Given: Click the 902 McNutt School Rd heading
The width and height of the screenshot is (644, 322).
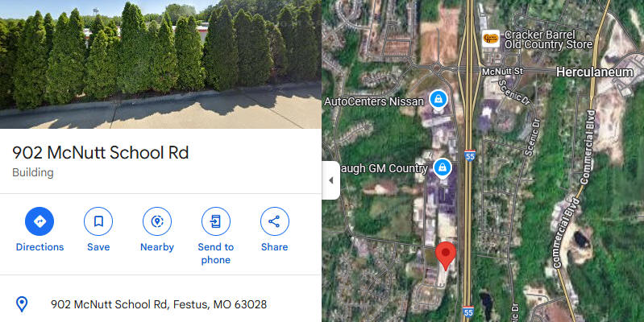Looking at the screenshot, I should [x=101, y=153].
